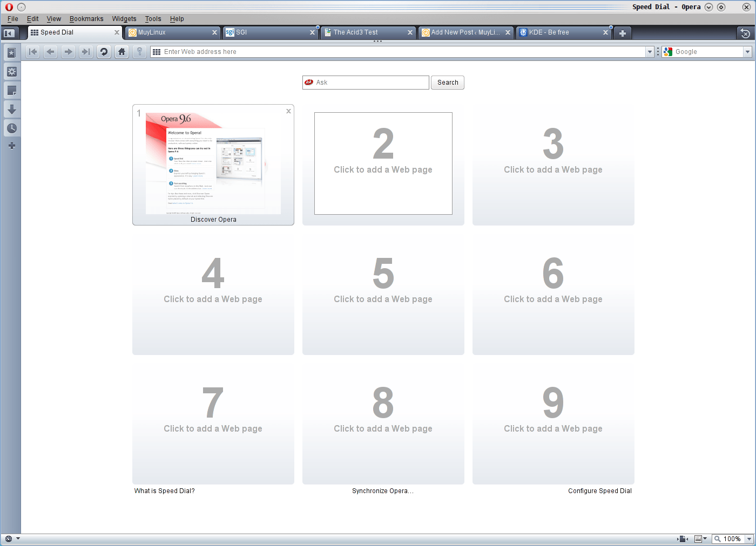
Task: Go to the Home page
Action: (x=122, y=52)
